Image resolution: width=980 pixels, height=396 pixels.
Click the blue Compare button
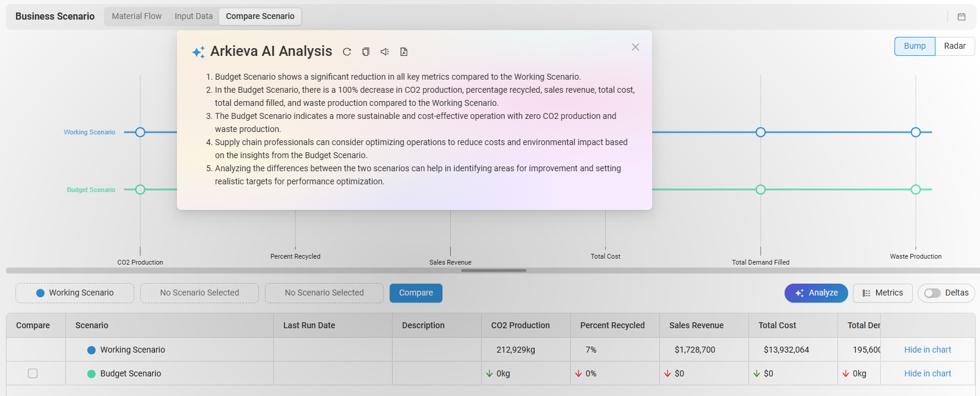416,293
